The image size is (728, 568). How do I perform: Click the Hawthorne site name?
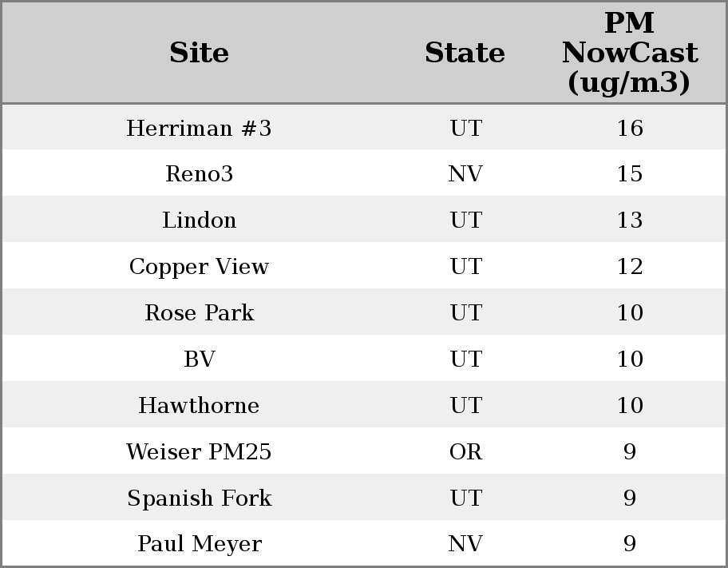point(199,406)
